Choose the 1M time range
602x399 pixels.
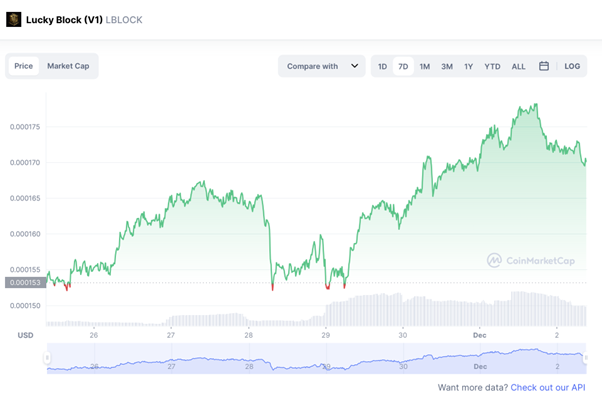coord(425,66)
